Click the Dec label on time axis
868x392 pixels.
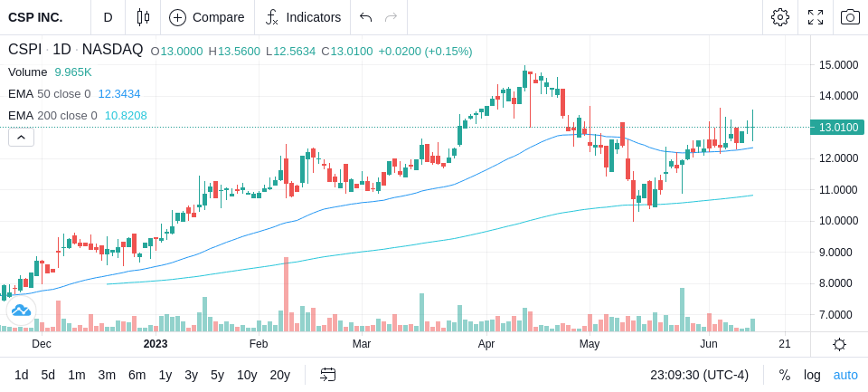pyautogui.click(x=42, y=344)
